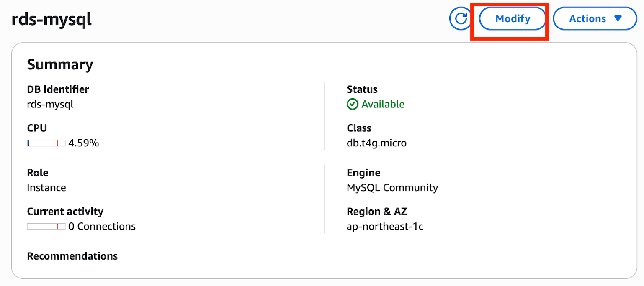Screen dimensions: 644x286
Task: Click the Current activity label
Action: [x=65, y=212]
